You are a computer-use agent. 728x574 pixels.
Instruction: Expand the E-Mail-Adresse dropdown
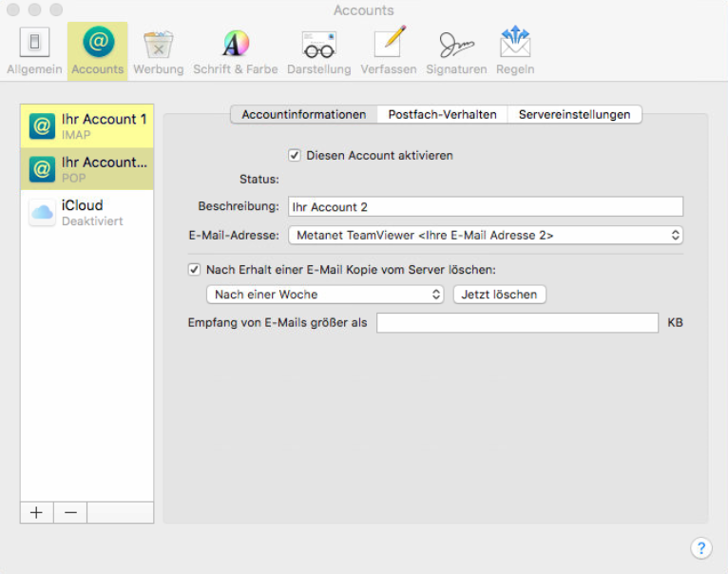[486, 235]
